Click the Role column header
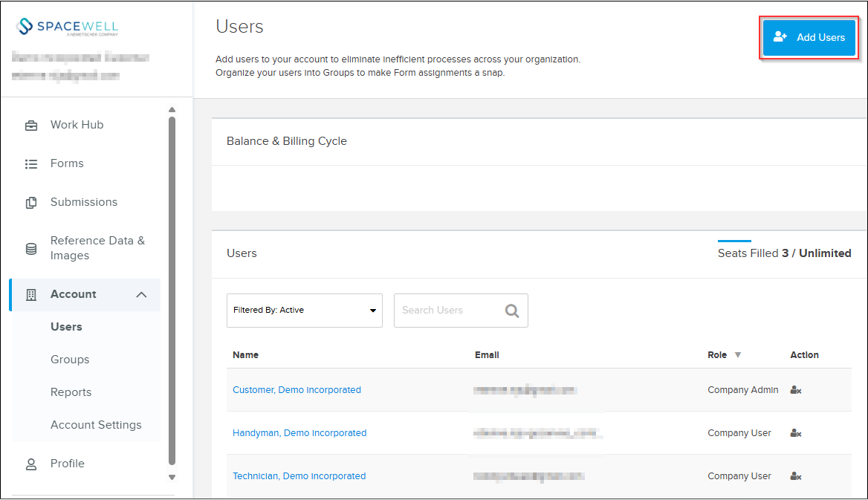The image size is (868, 500). point(717,355)
